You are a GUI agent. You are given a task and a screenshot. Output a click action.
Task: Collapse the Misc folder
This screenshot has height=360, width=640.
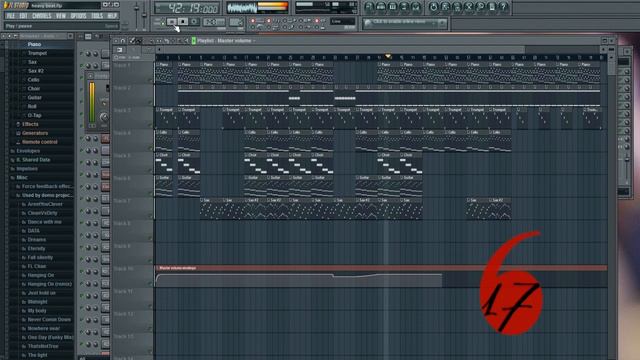(21, 178)
